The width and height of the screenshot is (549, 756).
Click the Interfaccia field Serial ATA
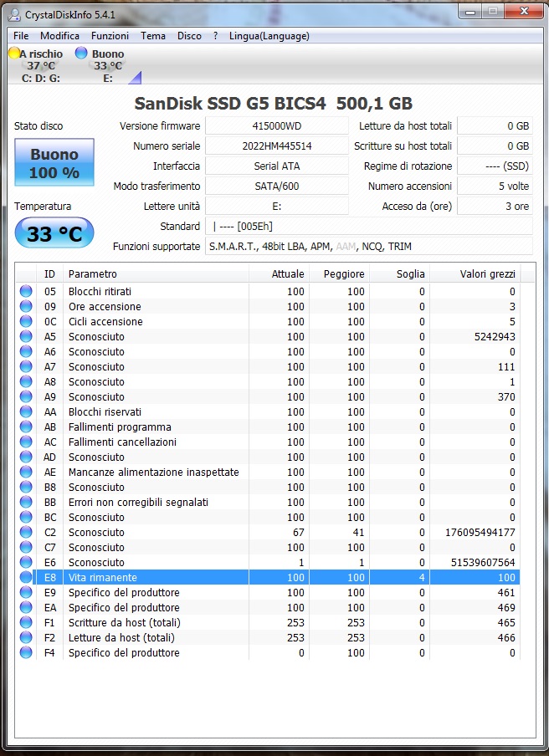click(277, 166)
